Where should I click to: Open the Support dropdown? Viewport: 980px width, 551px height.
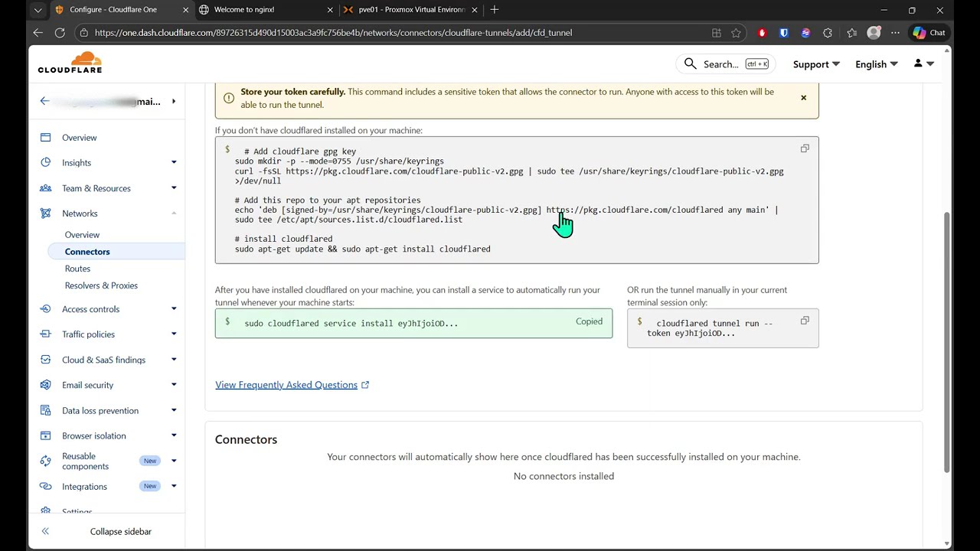tap(816, 64)
